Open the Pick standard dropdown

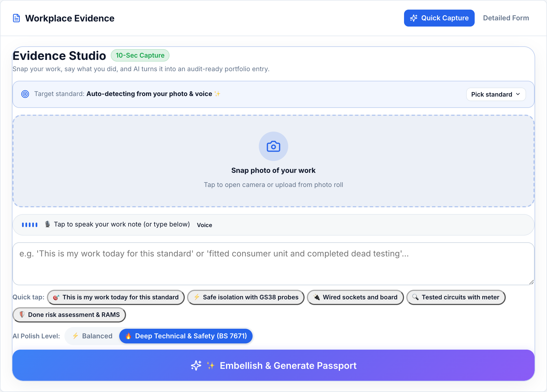coord(496,94)
